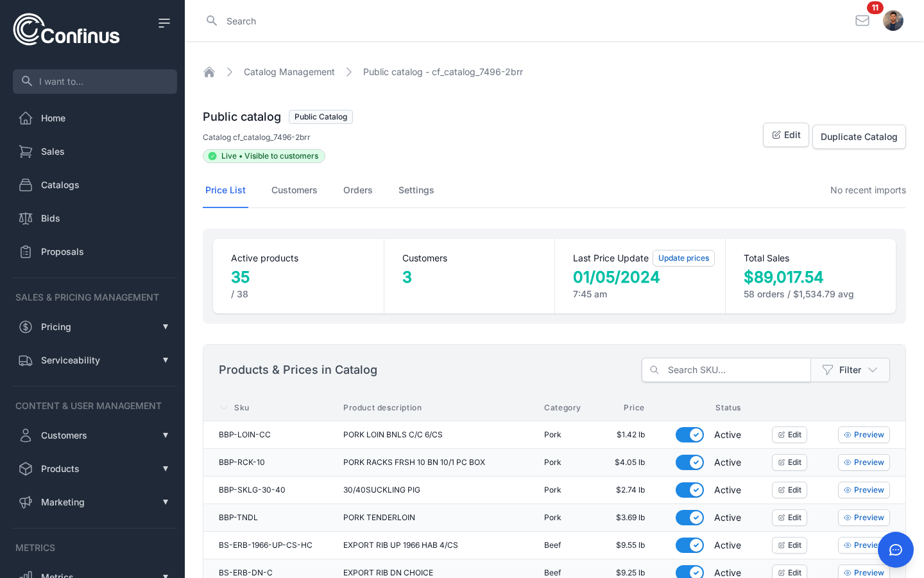Click the chat bubble icon at bottom right
Screen dimensions: 924x578
point(896,550)
